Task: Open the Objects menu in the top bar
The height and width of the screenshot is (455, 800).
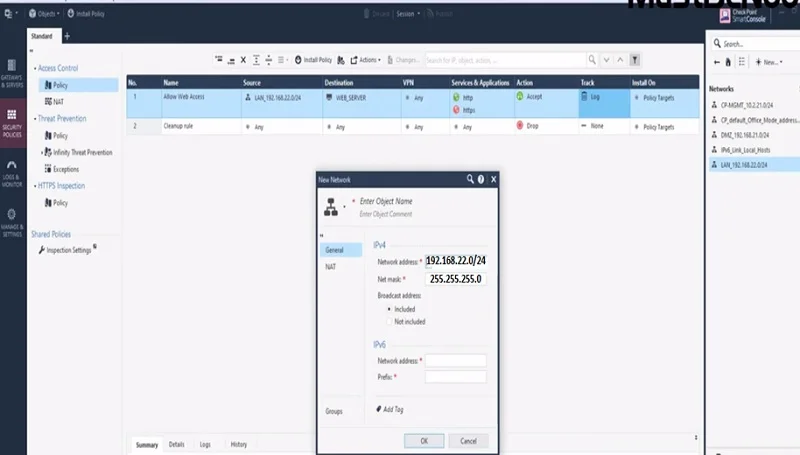Action: tap(43, 14)
